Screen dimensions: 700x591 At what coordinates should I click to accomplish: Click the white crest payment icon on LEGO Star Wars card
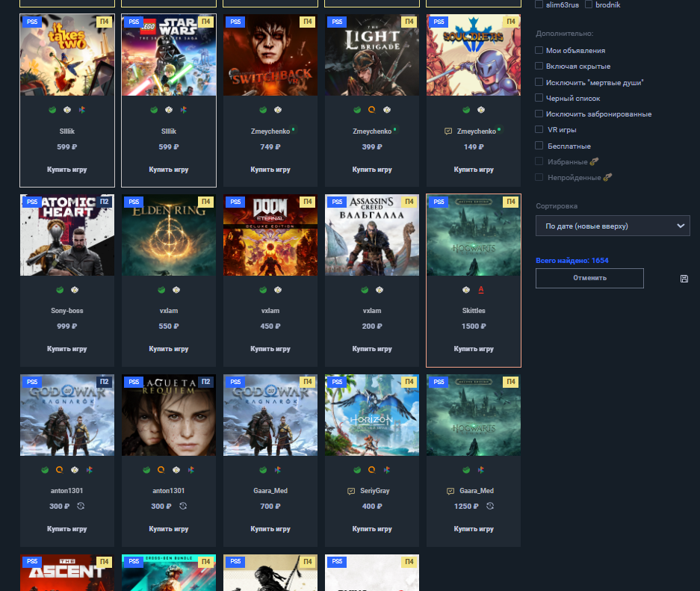pos(169,110)
